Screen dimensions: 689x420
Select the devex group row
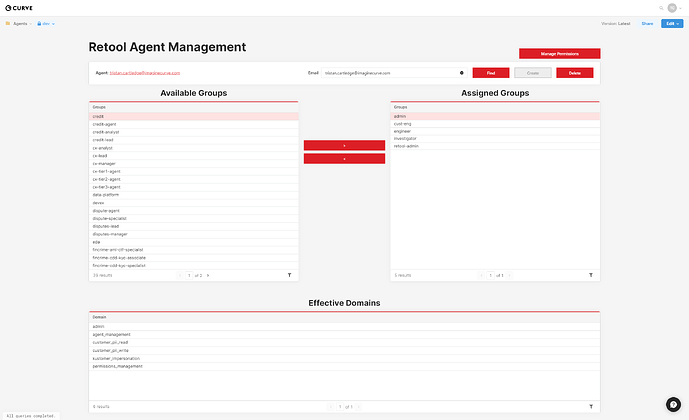point(193,203)
